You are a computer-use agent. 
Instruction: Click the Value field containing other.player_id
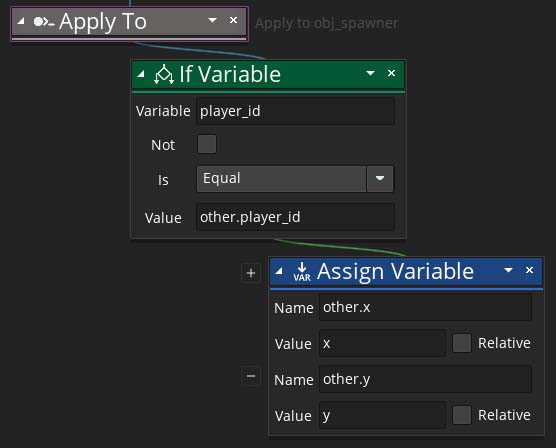[x=295, y=217]
